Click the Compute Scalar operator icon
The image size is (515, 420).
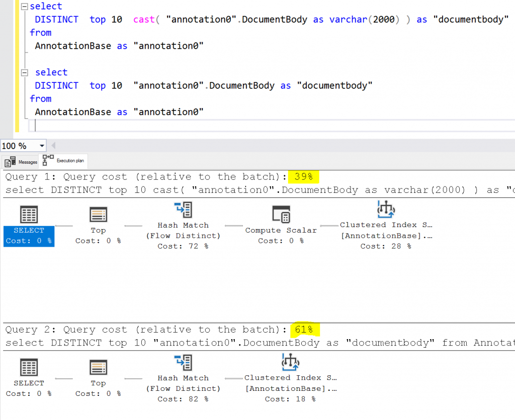pos(281,215)
